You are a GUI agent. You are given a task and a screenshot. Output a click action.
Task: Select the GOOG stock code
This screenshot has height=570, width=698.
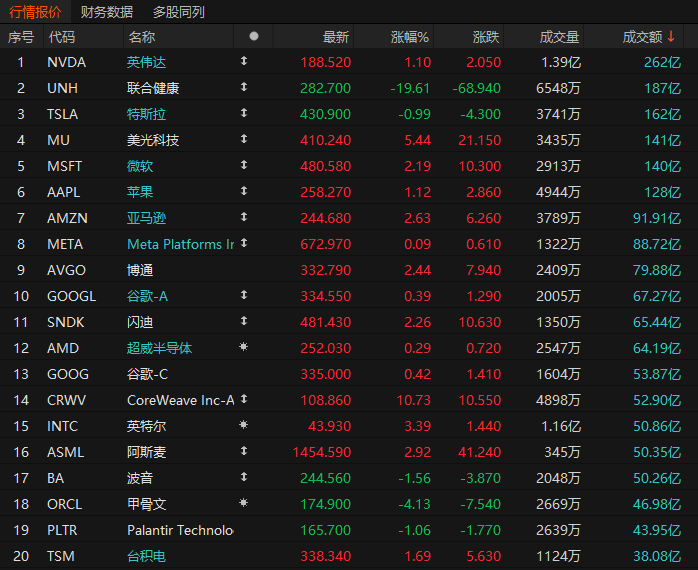pos(68,374)
